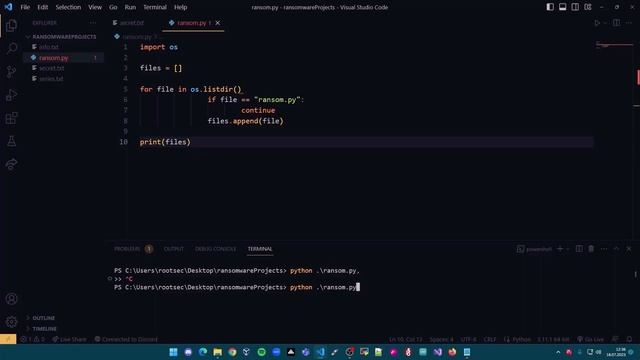The width and height of the screenshot is (640, 360).
Task: Open the Testing flask icon
Action: click(x=11, y=141)
